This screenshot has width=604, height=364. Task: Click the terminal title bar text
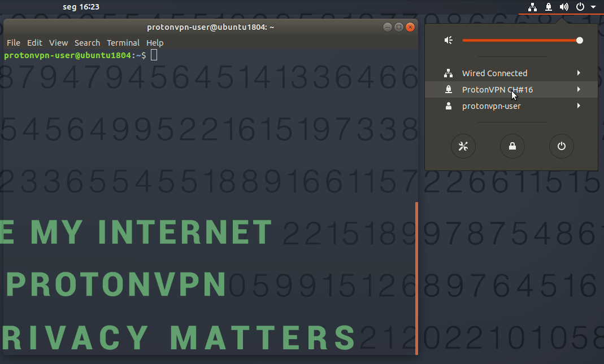tap(210, 27)
